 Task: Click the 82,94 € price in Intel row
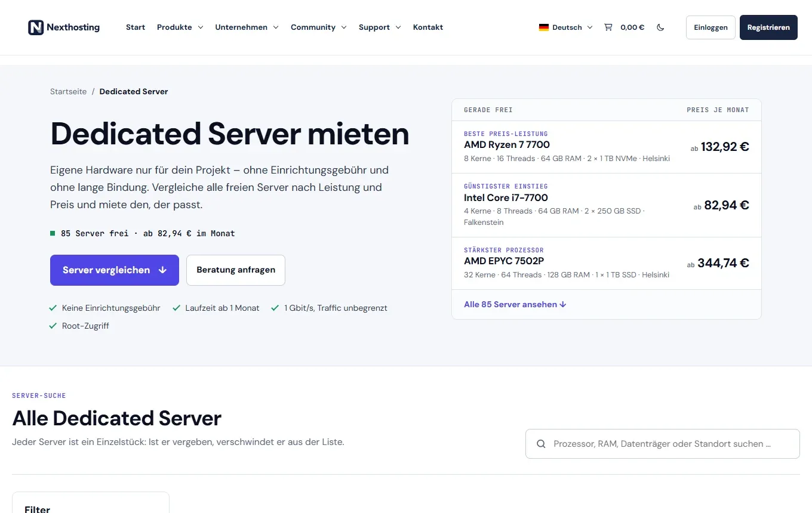(x=727, y=205)
